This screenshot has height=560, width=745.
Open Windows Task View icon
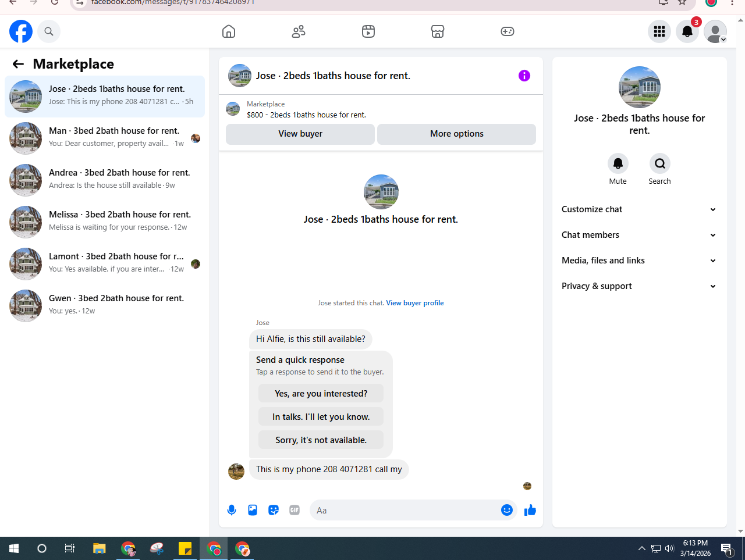[70, 548]
